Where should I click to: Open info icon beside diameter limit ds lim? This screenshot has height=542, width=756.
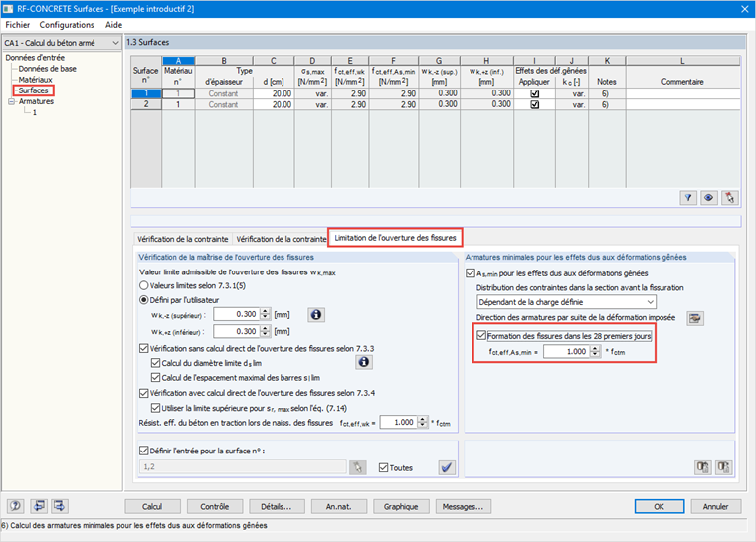click(364, 362)
